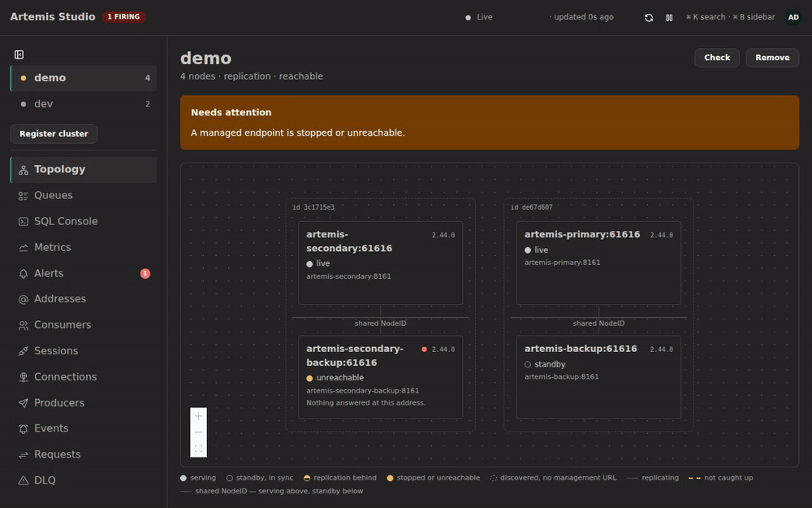Click the Events alarm icon
Screen dimensions: 812x508
point(24,429)
